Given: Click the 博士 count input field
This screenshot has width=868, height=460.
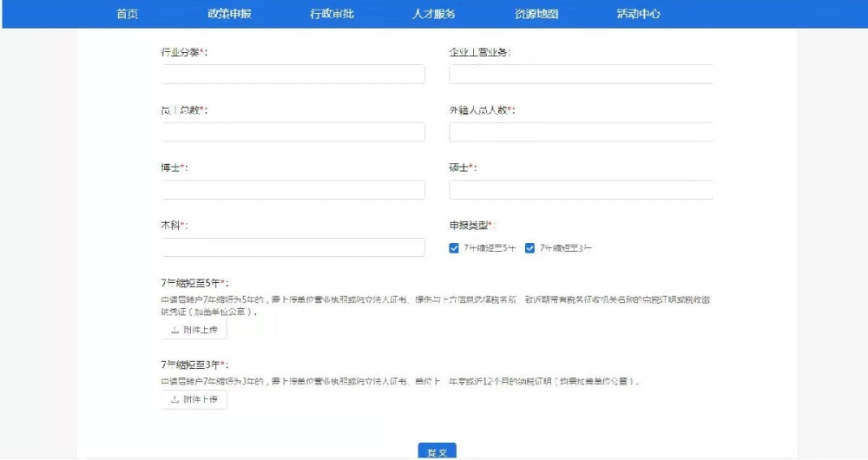Looking at the screenshot, I should 293,189.
